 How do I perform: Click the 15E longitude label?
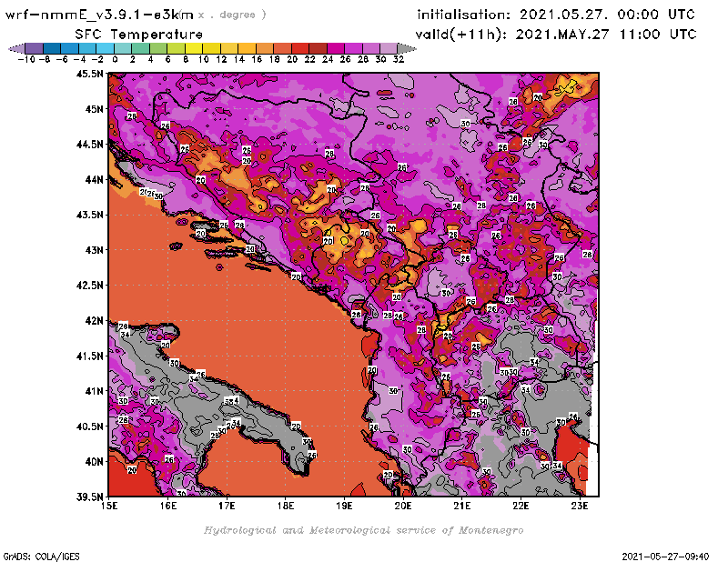coord(109,506)
